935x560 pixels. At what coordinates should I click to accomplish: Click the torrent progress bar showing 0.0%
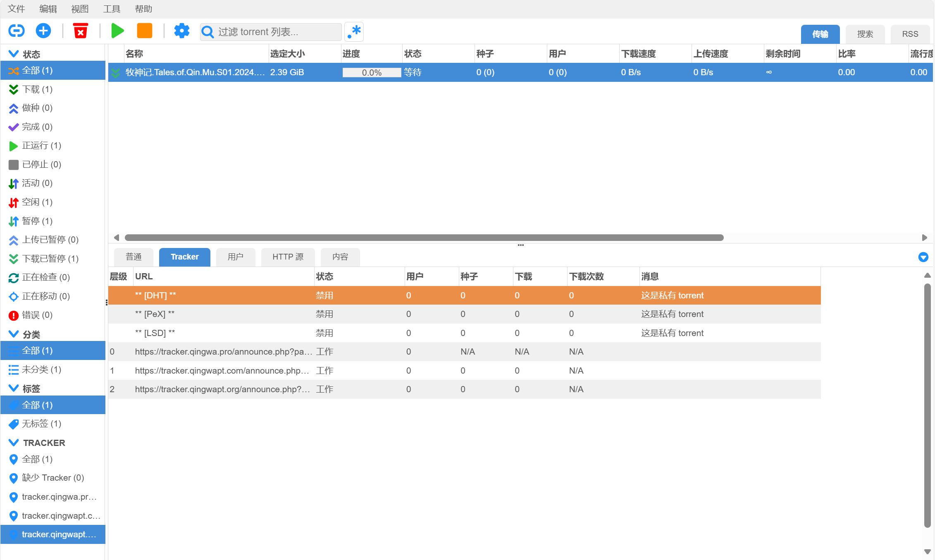pyautogui.click(x=372, y=73)
